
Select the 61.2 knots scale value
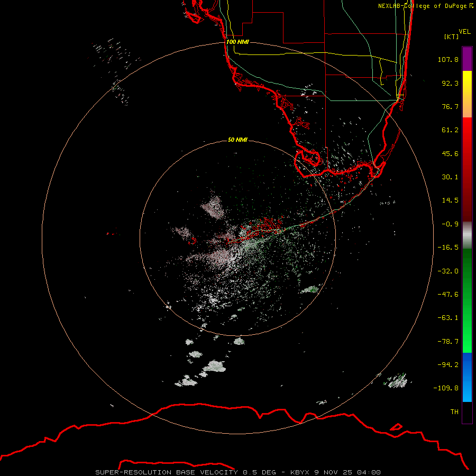[450, 130]
